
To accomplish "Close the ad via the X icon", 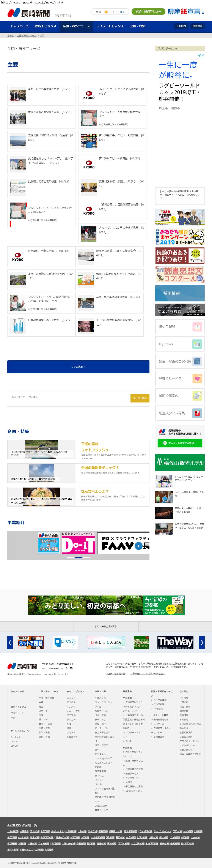I will [203, 55].
